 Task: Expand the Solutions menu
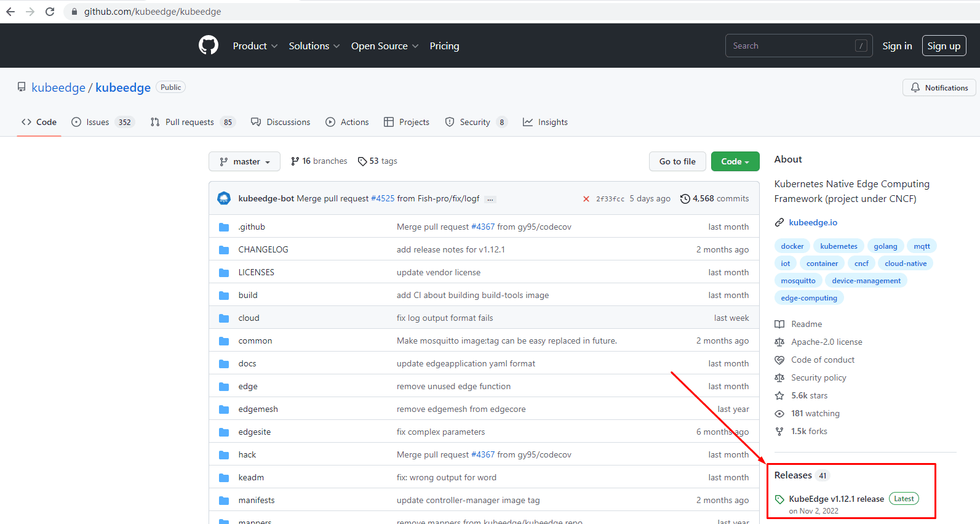tap(314, 46)
